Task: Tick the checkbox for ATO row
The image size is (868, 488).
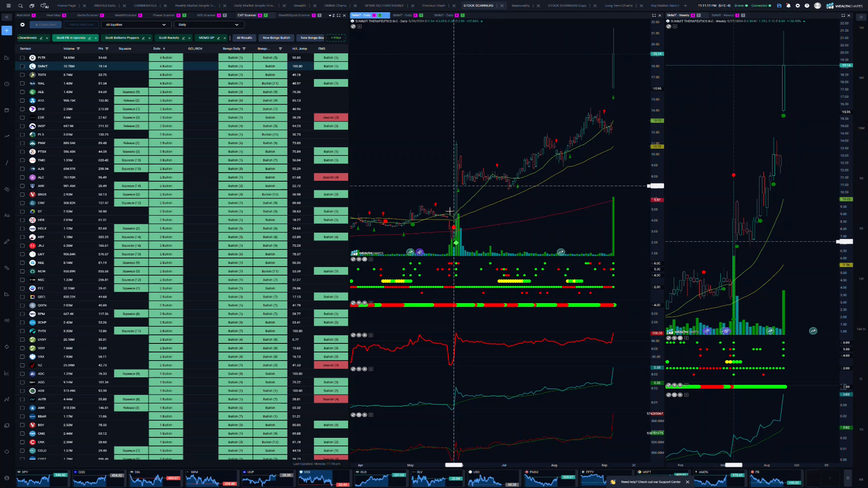Action: click(x=22, y=101)
